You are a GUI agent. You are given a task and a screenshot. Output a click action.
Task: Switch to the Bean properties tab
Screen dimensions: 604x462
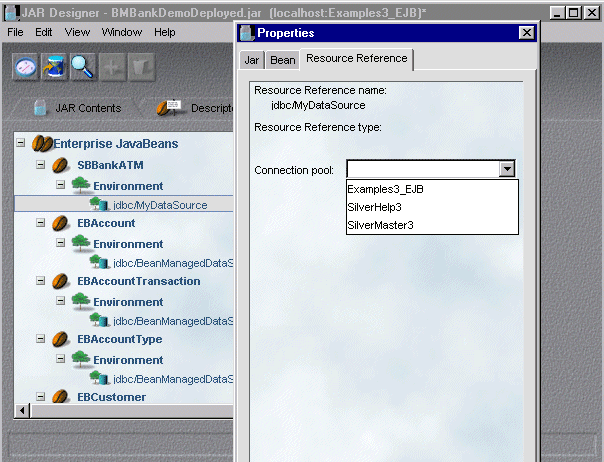[x=282, y=60]
